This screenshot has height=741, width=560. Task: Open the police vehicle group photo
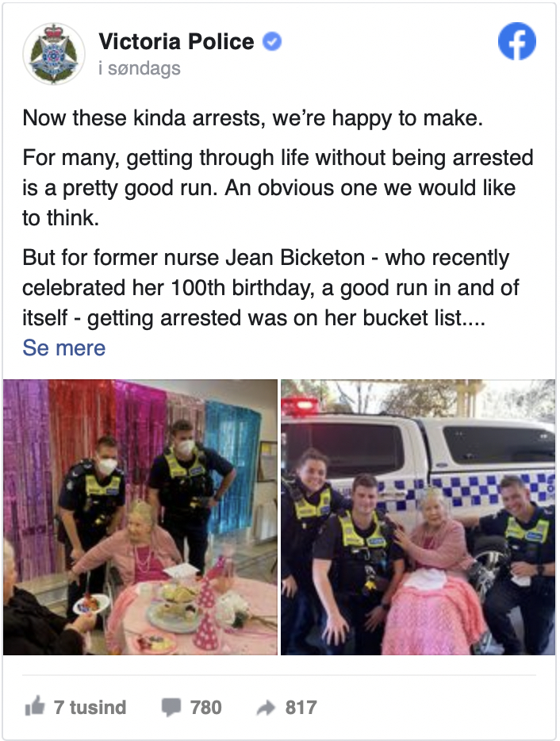[418, 517]
